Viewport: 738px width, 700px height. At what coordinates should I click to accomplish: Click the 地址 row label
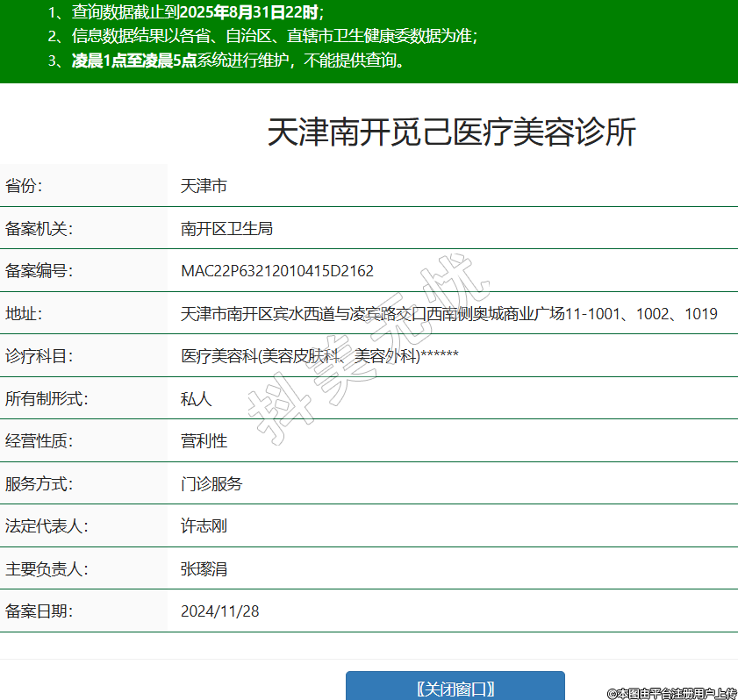coord(24,314)
